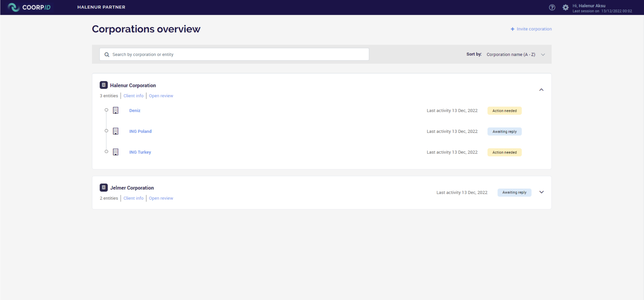Viewport: 644px width, 300px height.
Task: Collapse the Halenur Corporation card
Action: point(541,90)
